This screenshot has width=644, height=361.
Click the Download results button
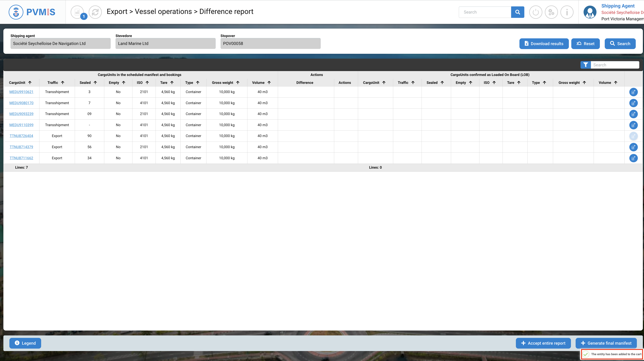point(544,44)
